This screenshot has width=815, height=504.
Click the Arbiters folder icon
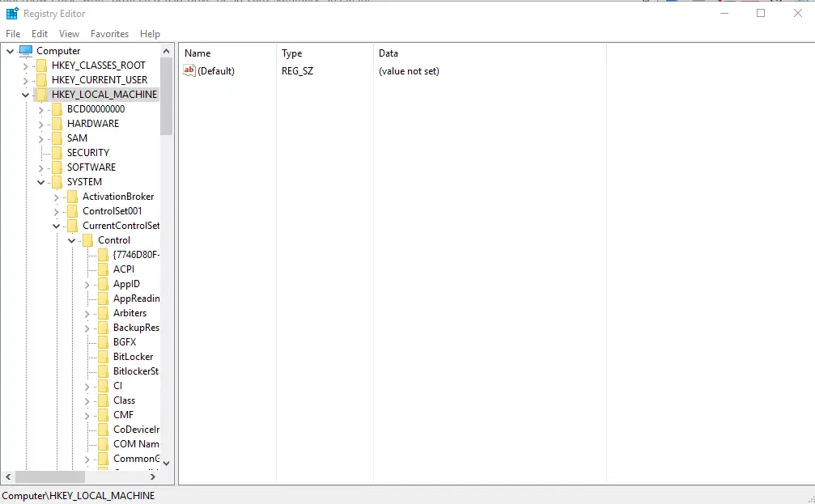104,313
